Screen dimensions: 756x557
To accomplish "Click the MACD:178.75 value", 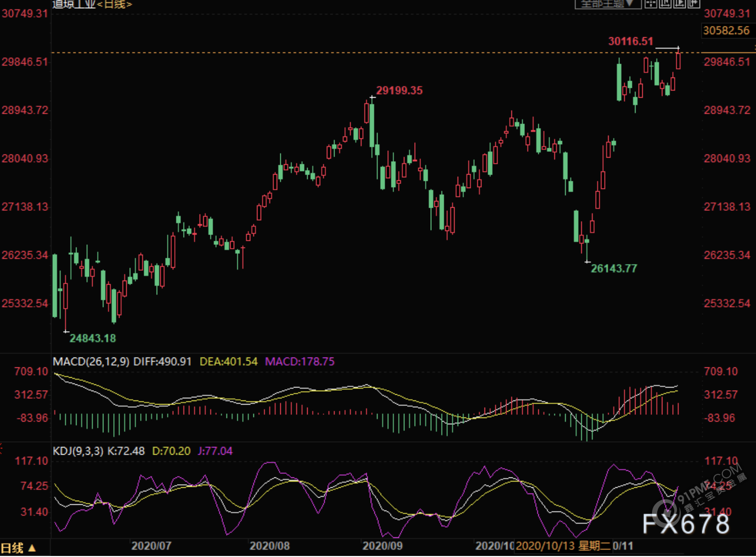I will pos(300,362).
